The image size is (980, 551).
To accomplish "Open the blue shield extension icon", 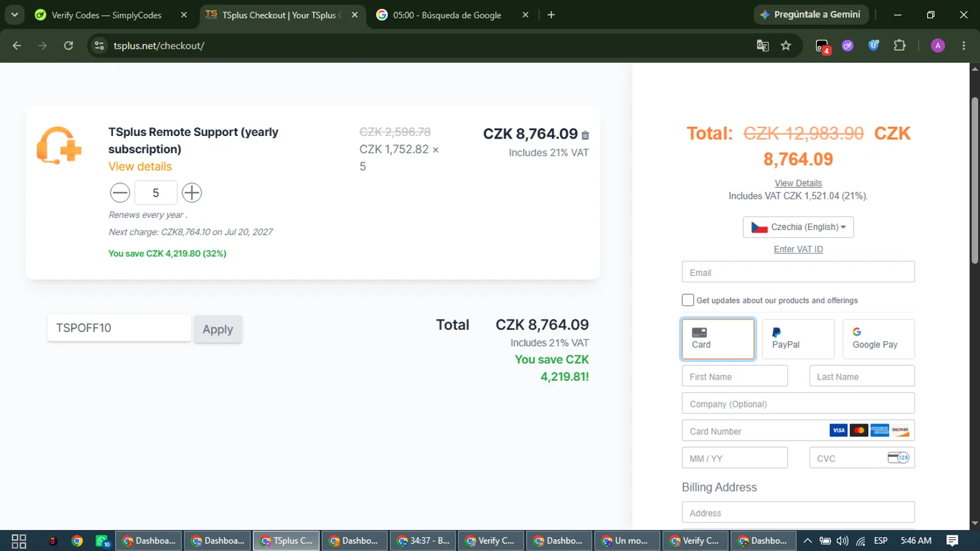I will [874, 46].
